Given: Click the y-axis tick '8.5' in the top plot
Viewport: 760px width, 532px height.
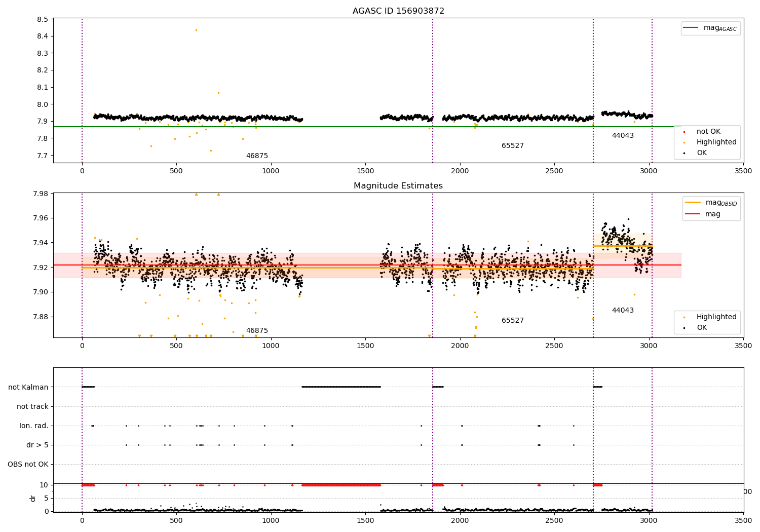Looking at the screenshot, I should (x=43, y=19).
